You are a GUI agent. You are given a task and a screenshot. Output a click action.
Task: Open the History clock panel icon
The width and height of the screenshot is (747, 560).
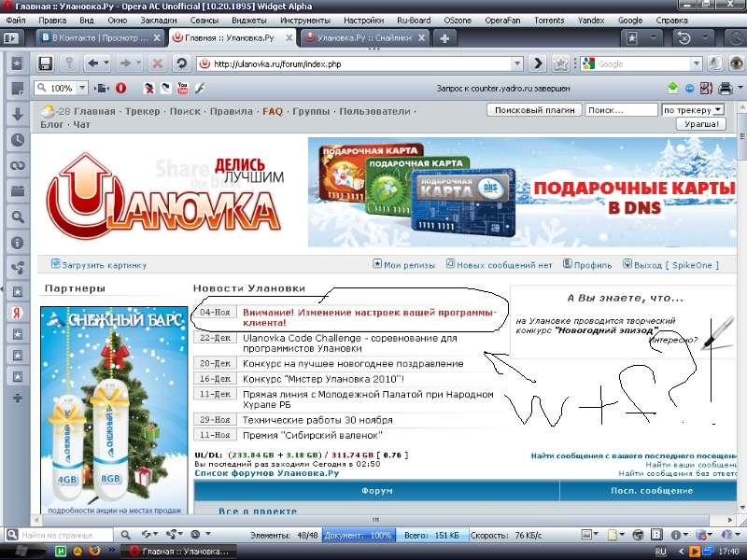tap(18, 140)
